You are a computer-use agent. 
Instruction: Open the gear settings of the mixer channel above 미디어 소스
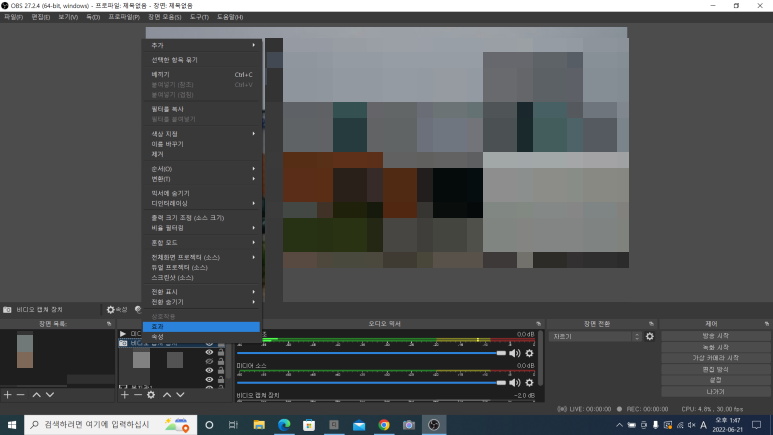(529, 353)
